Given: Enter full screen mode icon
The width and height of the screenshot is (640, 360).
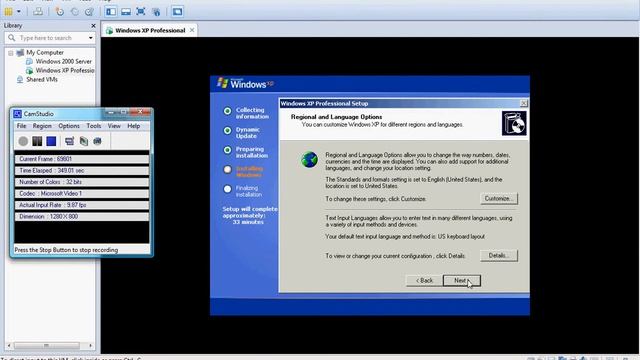Looking at the screenshot, I should point(141,11).
